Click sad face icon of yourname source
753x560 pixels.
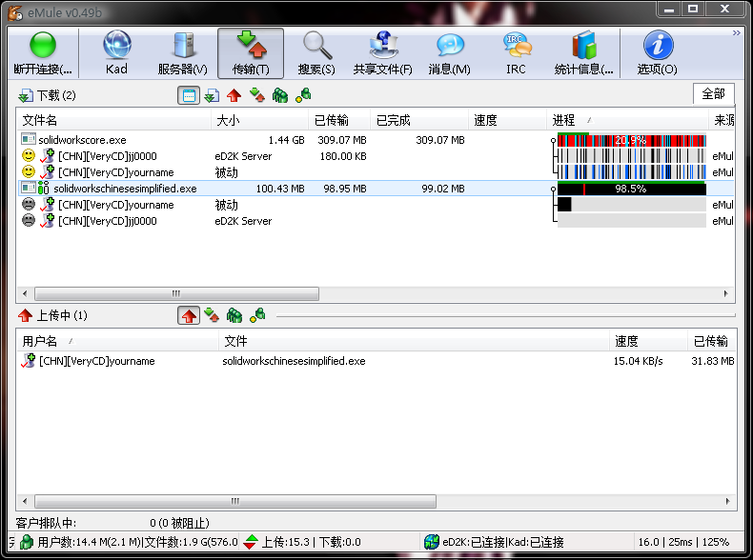[29, 204]
